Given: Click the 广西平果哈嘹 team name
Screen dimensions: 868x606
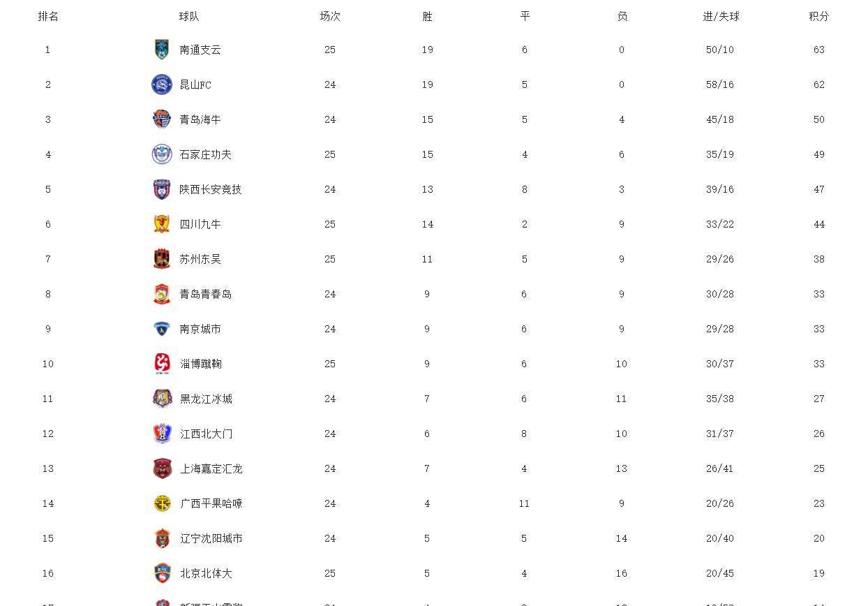Looking at the screenshot, I should click(211, 503).
